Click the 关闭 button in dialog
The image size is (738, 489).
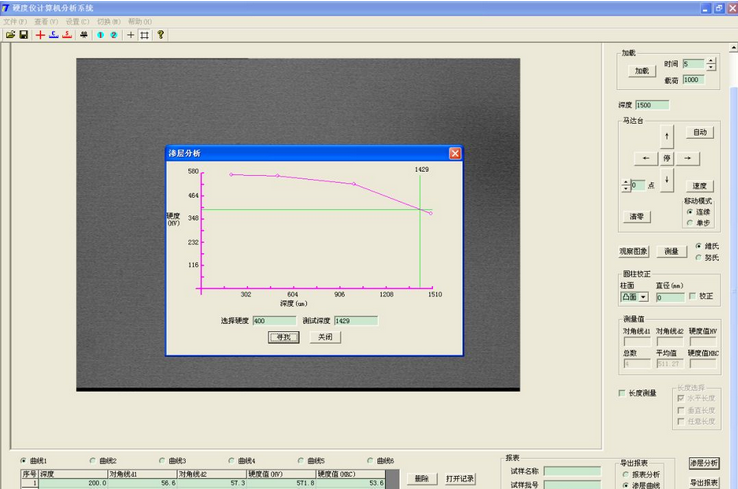tap(325, 337)
